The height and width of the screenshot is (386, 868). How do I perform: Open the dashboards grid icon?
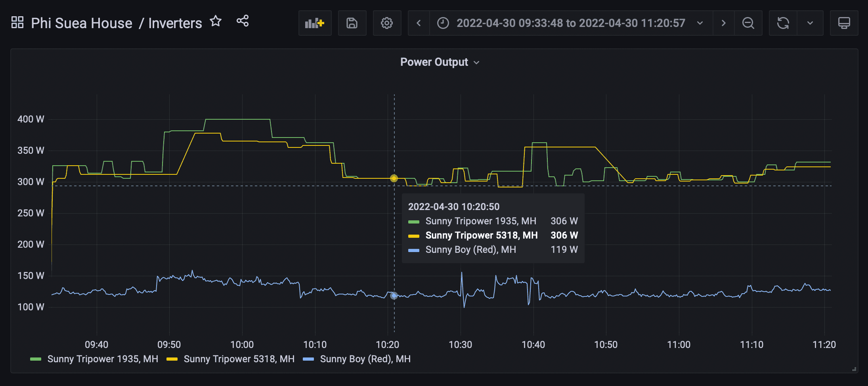tap(17, 23)
